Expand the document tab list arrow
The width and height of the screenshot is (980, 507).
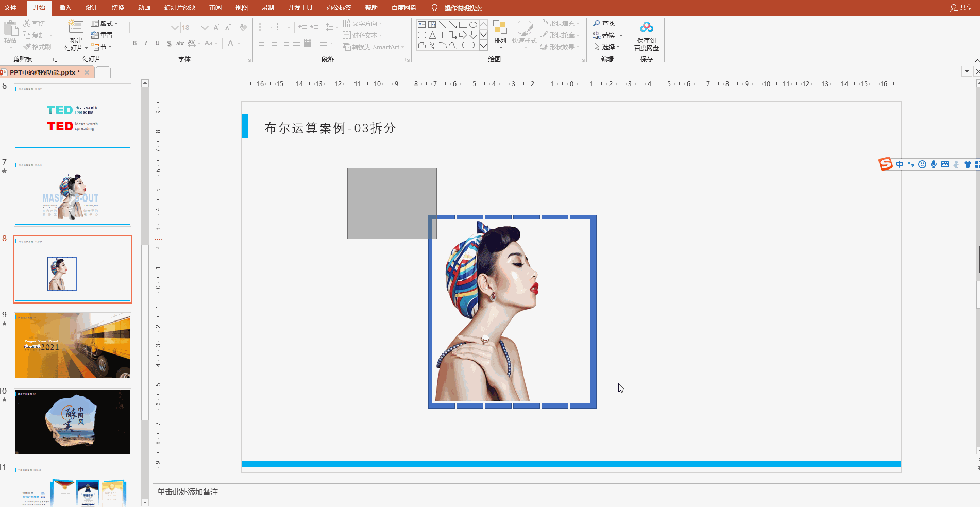pyautogui.click(x=967, y=71)
